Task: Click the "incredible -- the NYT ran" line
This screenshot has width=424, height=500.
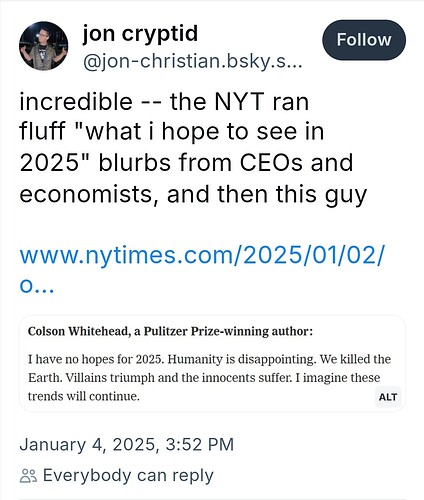Action: (164, 101)
